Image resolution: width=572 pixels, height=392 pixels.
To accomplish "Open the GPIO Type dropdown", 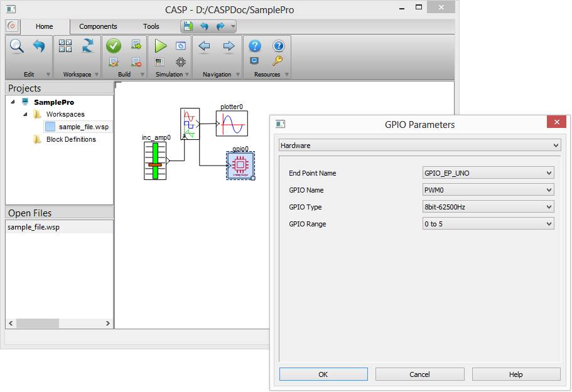I will pos(488,207).
